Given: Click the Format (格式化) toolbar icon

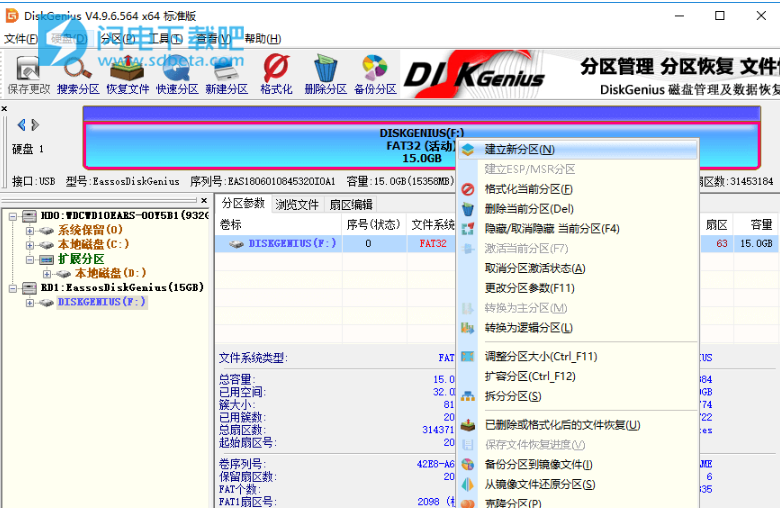Looking at the screenshot, I should [x=276, y=75].
